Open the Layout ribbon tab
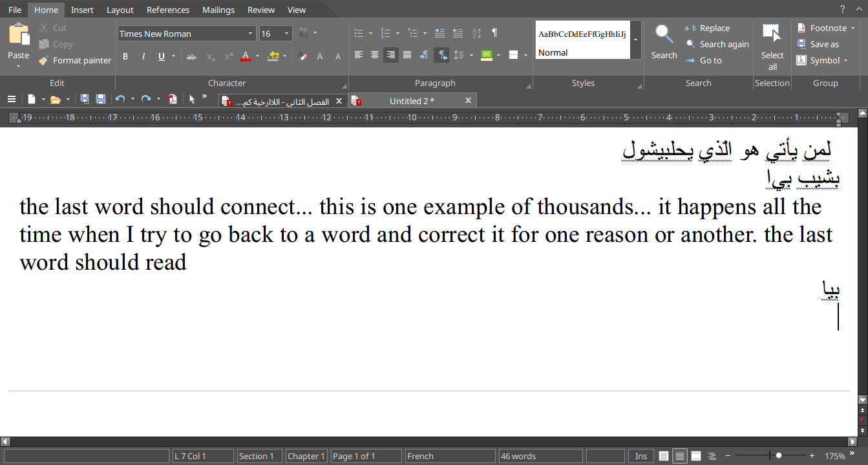The height and width of the screenshot is (465, 868). pyautogui.click(x=120, y=10)
